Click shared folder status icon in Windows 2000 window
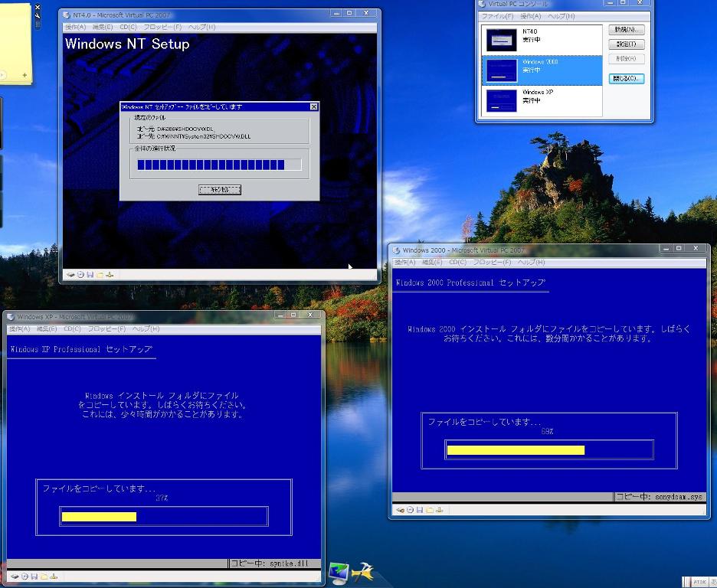 (x=430, y=510)
